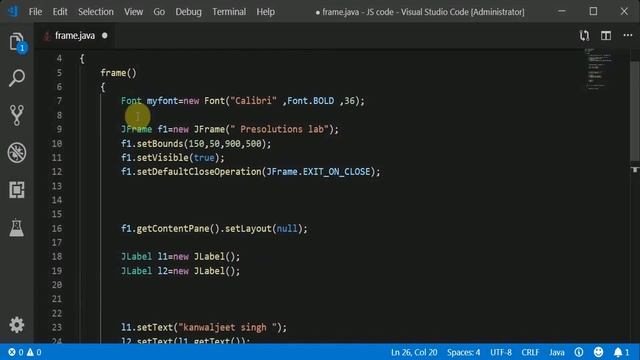Image resolution: width=640 pixels, height=360 pixels.
Task: Click the feedback smiley icon
Action: pos(598,352)
